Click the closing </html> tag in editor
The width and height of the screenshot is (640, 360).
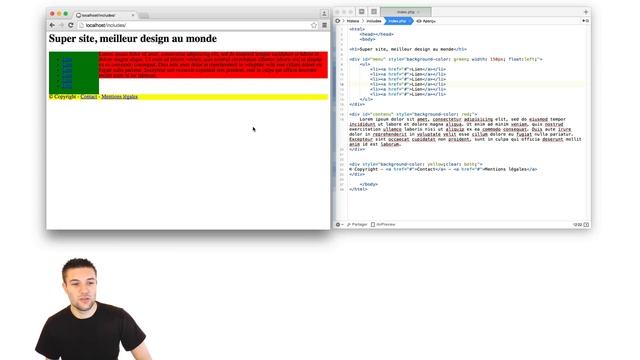(x=358, y=189)
